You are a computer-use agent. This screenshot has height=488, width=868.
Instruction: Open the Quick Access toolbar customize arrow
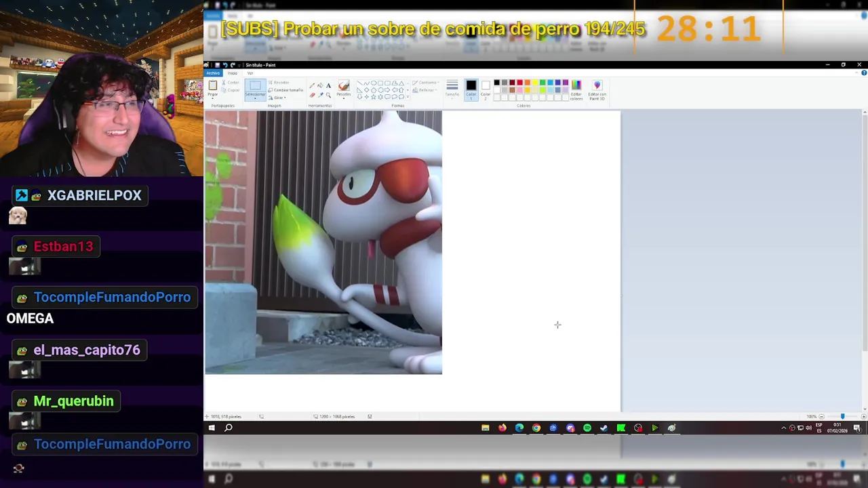(239, 65)
